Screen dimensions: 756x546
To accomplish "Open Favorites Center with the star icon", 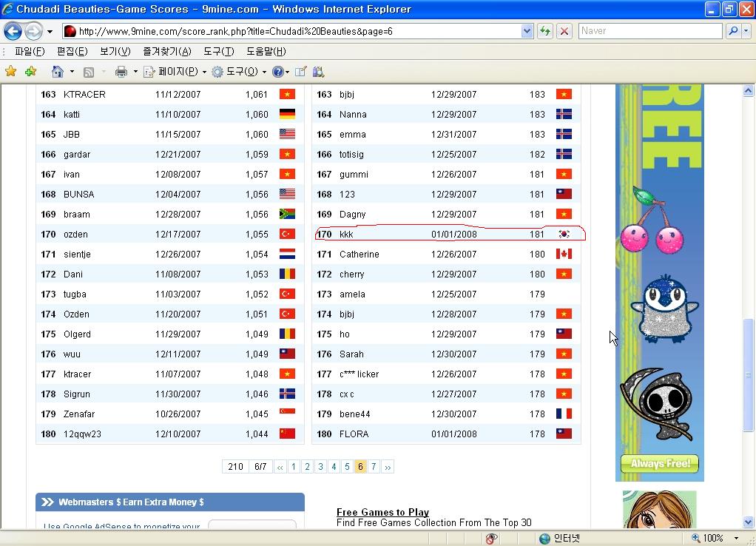I will coord(11,72).
